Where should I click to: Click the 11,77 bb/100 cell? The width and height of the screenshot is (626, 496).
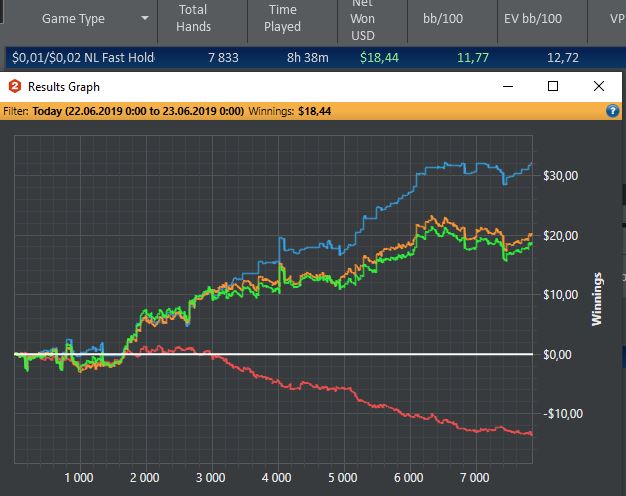[473, 58]
